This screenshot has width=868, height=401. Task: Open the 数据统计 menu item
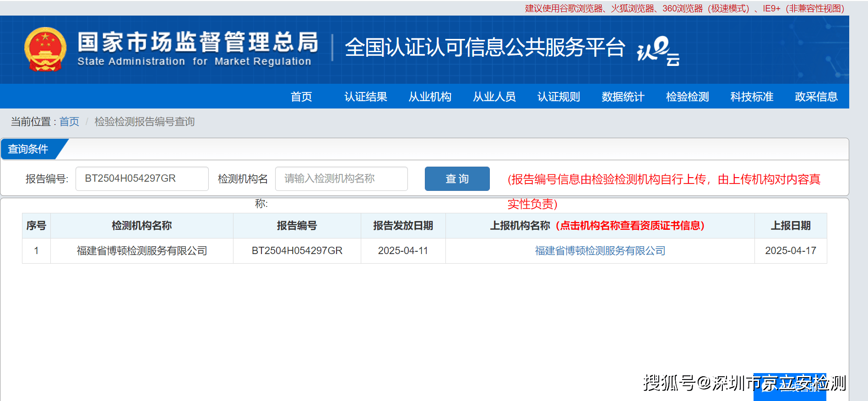click(x=623, y=97)
